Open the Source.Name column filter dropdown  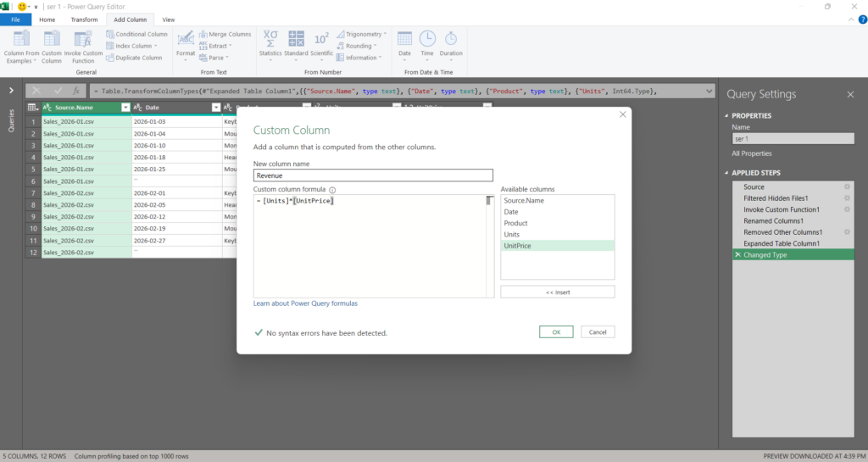pyautogui.click(x=125, y=108)
